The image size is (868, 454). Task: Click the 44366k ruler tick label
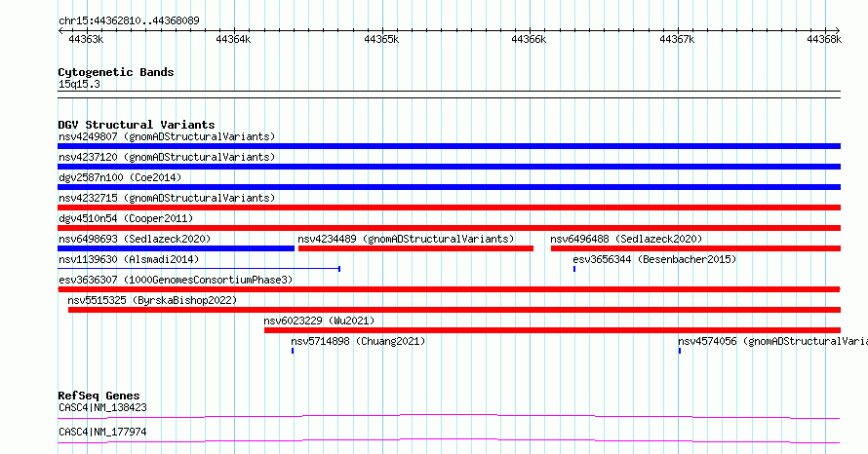click(529, 39)
